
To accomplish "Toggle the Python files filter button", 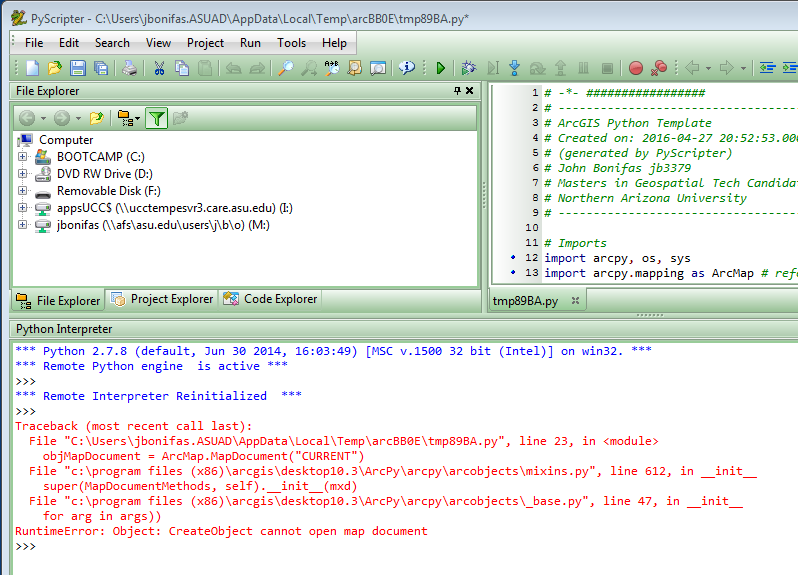I will click(156, 118).
